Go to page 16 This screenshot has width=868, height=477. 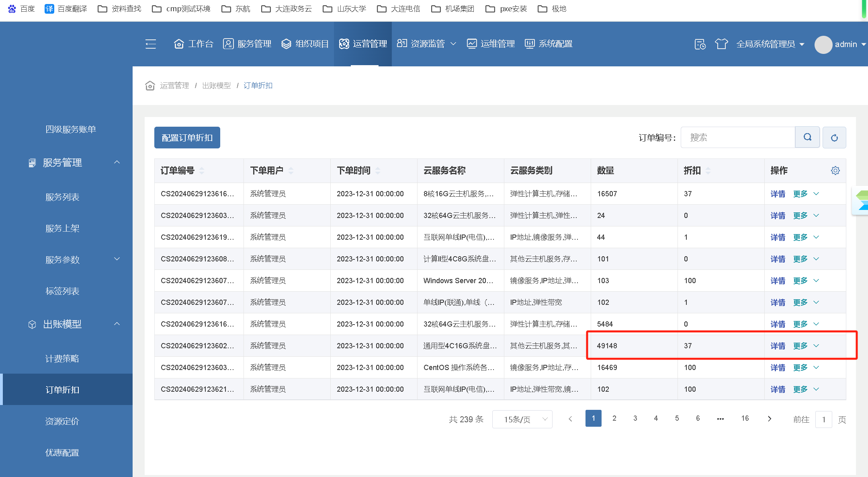745,418
